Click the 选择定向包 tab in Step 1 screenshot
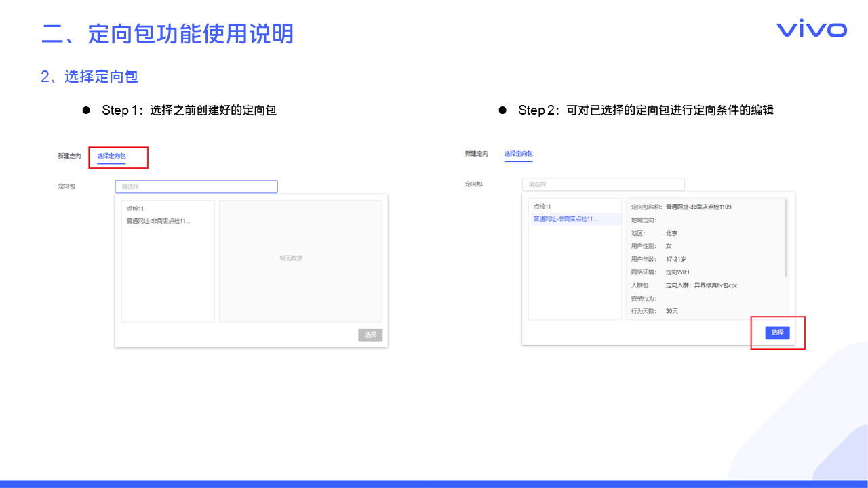This screenshot has height=488, width=868. 111,156
